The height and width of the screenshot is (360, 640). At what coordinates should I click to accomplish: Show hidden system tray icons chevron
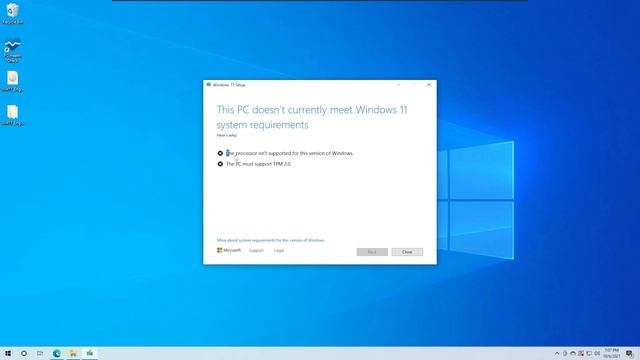557,353
